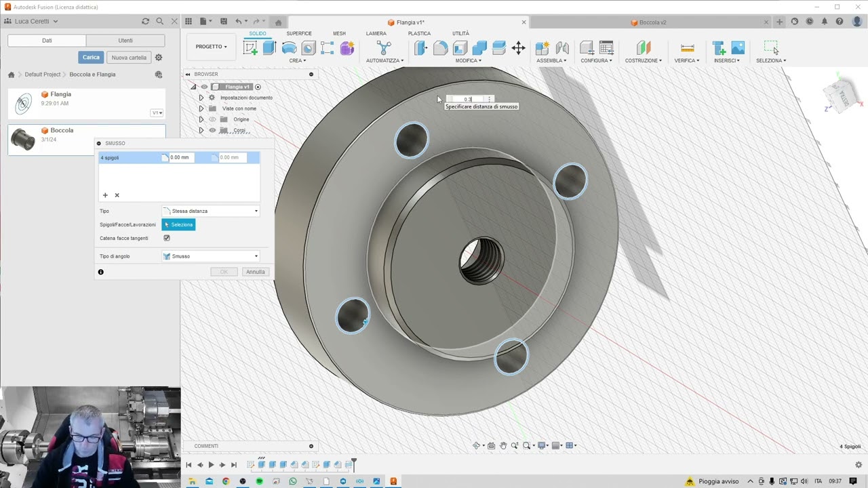Click the Undo arrow icon
The height and width of the screenshot is (488, 868).
click(239, 22)
